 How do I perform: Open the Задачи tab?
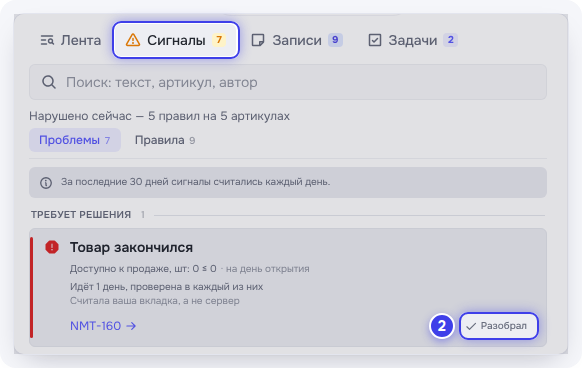tap(413, 40)
